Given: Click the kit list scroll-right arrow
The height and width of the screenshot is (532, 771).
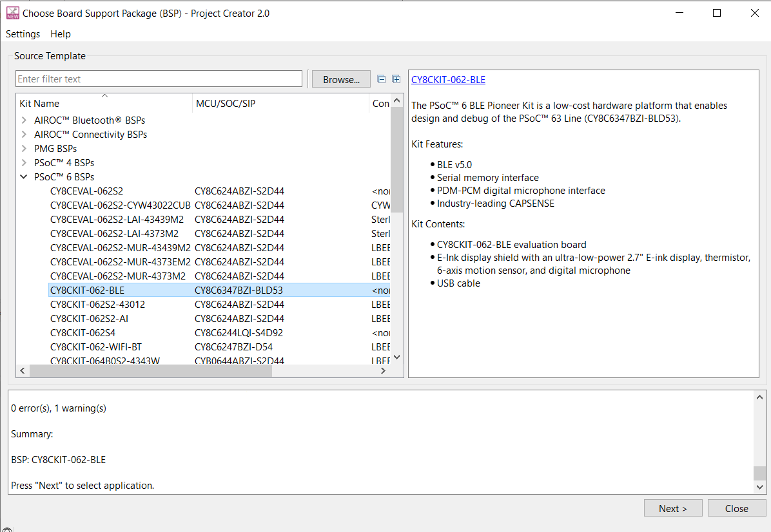Looking at the screenshot, I should click(x=383, y=371).
